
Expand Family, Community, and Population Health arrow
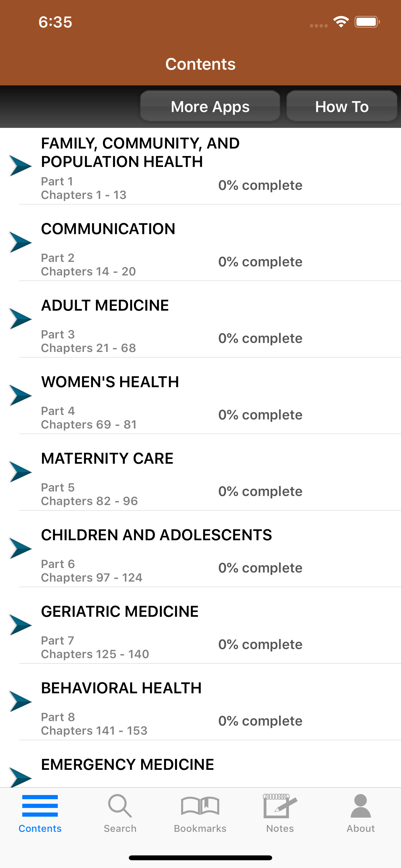(x=21, y=166)
